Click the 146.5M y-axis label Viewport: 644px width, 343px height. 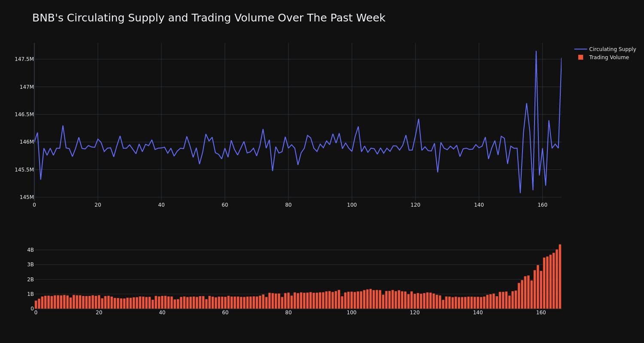[x=24, y=114]
